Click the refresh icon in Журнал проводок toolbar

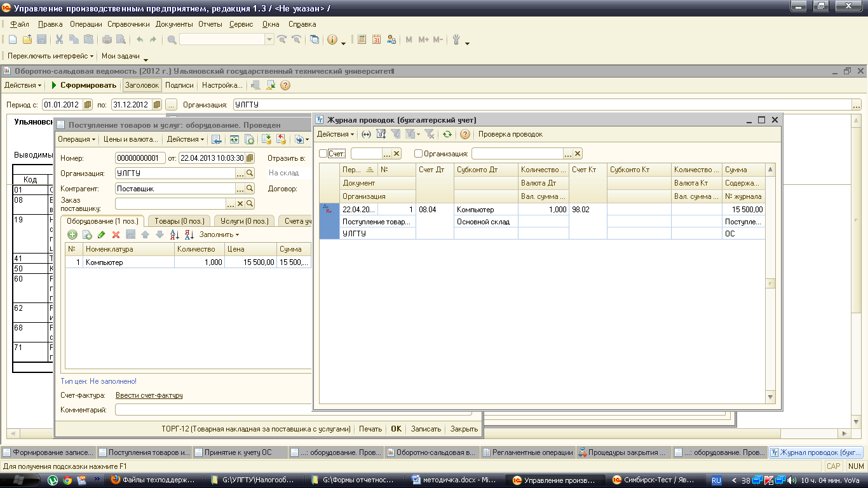[x=447, y=134]
